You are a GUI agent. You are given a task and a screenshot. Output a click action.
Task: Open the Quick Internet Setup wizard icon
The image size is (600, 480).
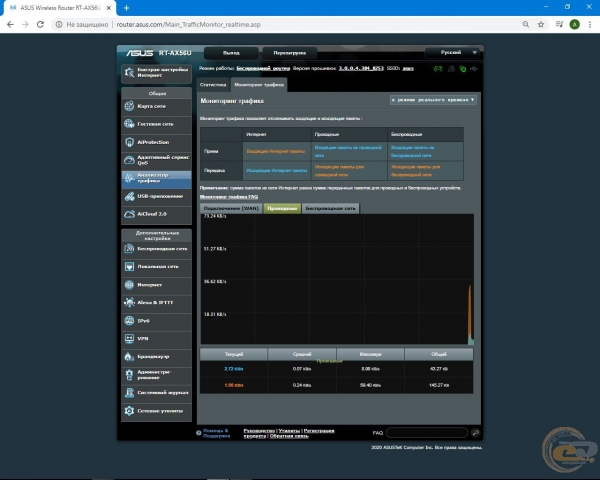click(x=129, y=72)
